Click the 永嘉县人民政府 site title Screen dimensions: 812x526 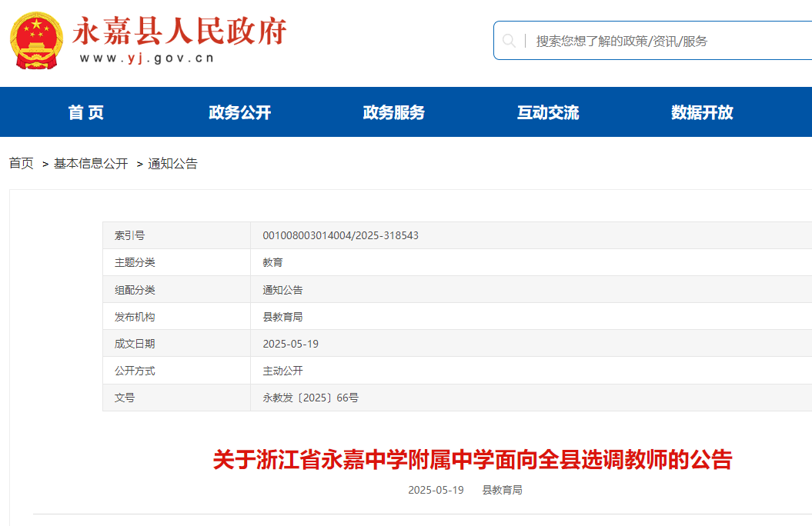[x=179, y=31]
